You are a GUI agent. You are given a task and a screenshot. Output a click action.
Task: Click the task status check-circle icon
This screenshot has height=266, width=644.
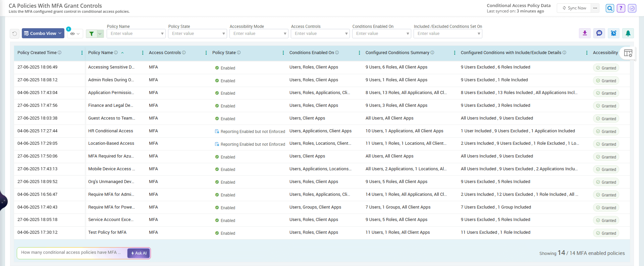click(632, 8)
